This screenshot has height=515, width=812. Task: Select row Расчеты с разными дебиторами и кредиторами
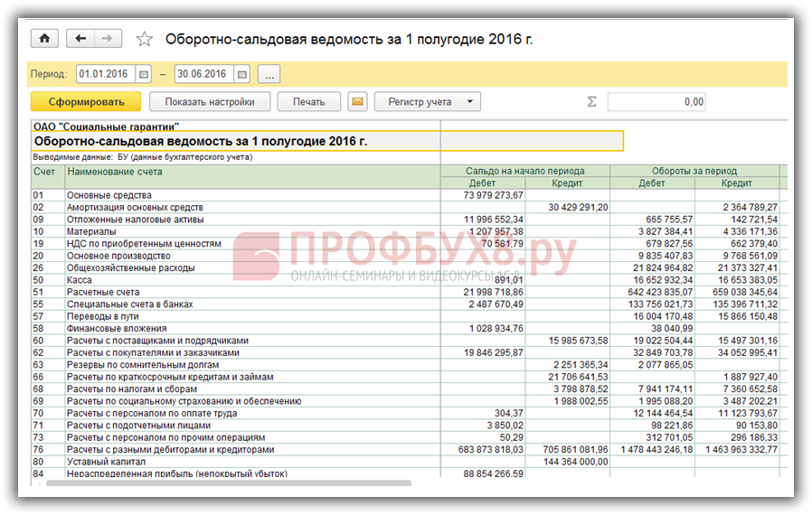(409, 449)
